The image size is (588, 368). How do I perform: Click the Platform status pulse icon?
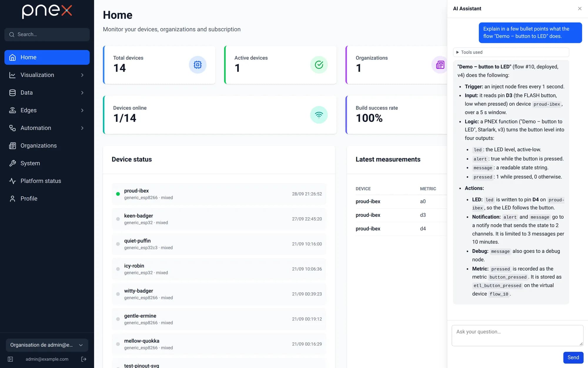(x=12, y=181)
